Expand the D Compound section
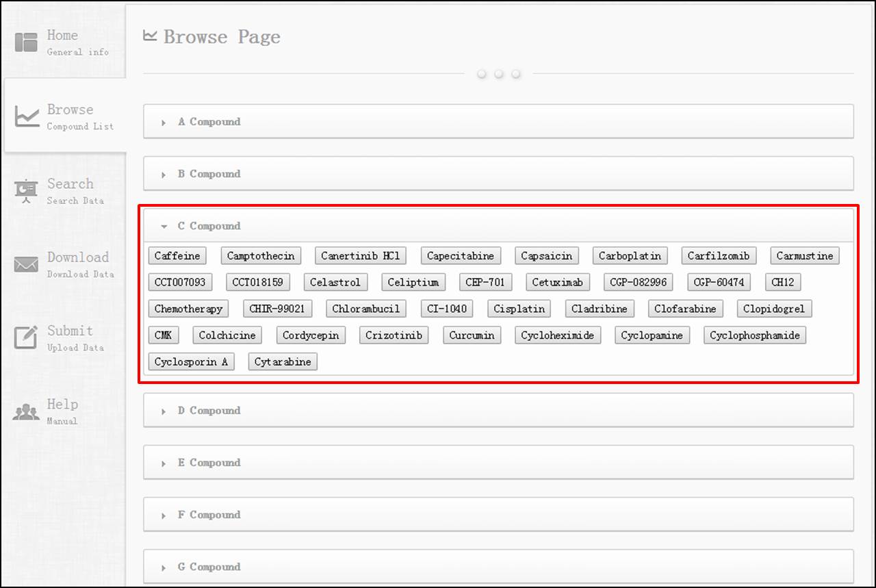This screenshot has width=876, height=588. click(498, 411)
